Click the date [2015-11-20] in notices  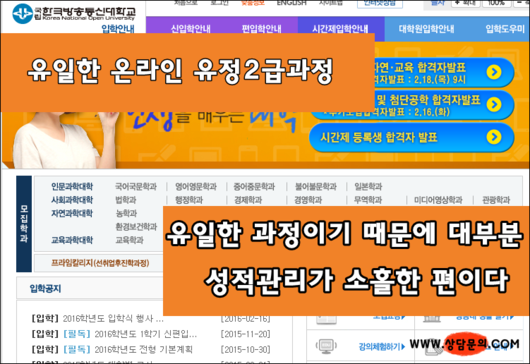pos(246,334)
